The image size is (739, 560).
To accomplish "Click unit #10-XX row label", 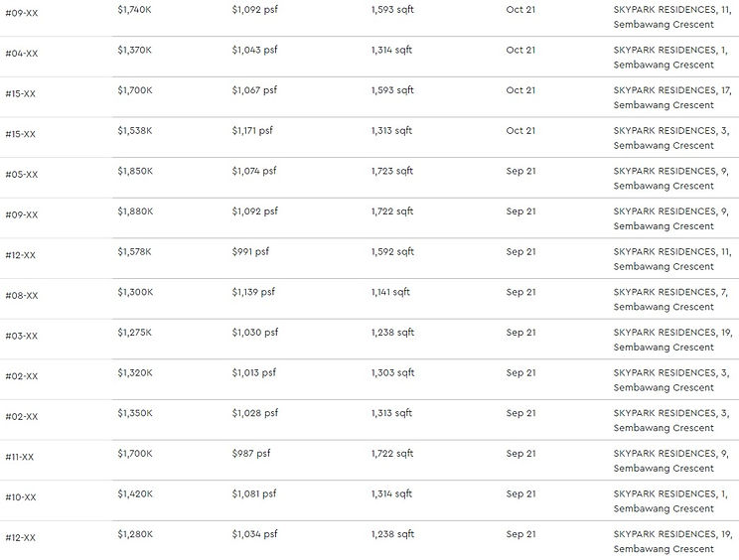I will pos(20,497).
